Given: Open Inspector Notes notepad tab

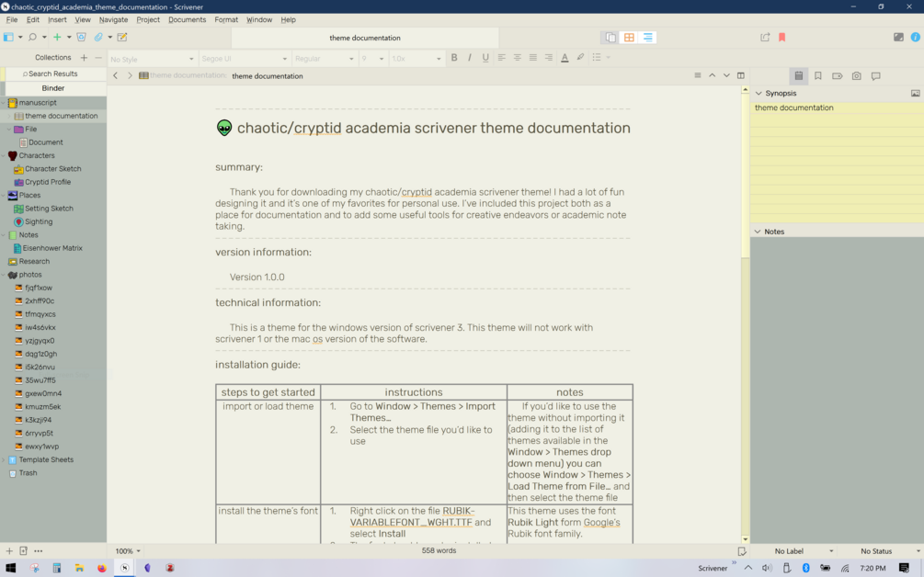Looking at the screenshot, I should point(798,76).
